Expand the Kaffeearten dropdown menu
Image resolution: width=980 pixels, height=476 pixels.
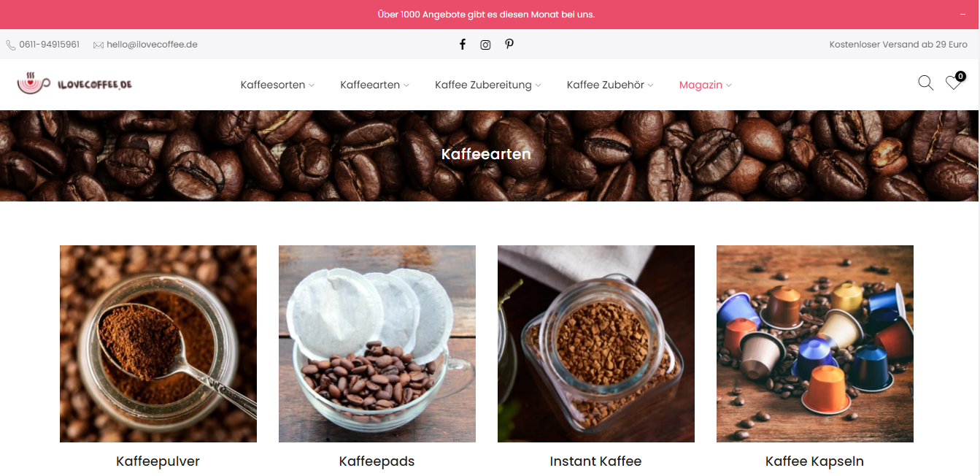374,85
